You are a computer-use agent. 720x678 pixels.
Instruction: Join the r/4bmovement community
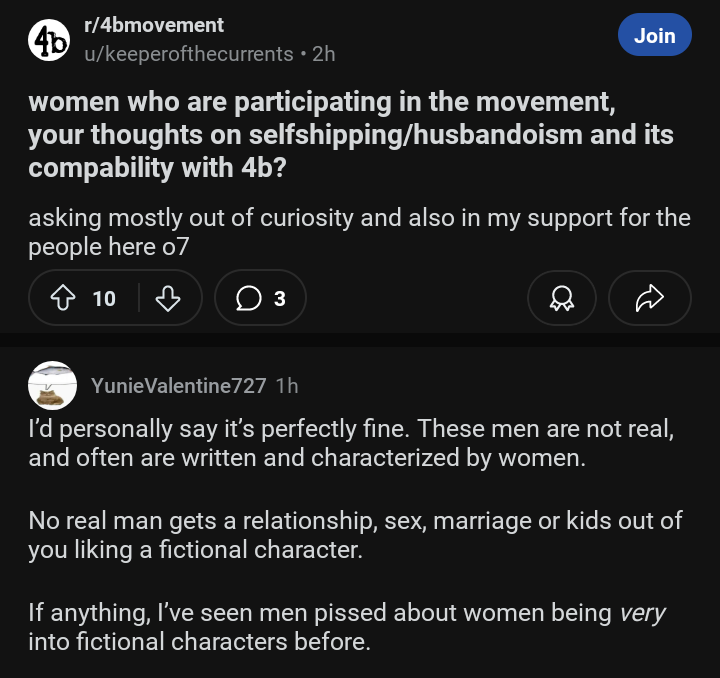click(x=654, y=36)
